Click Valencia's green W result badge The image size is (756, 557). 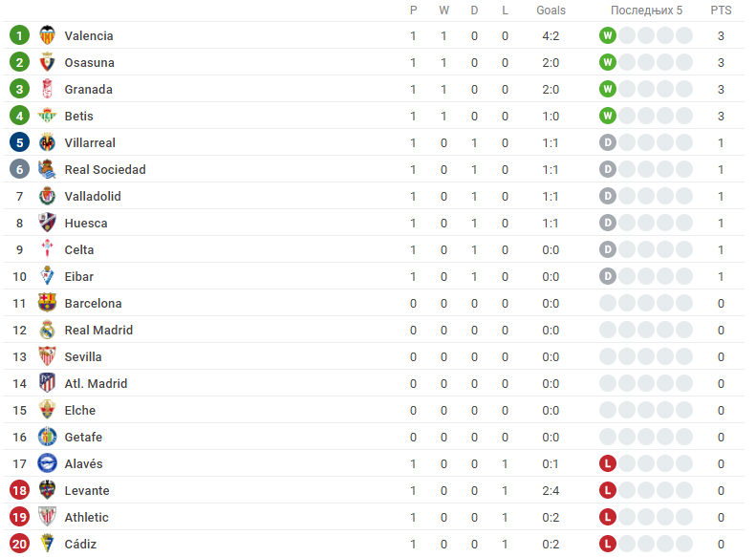pyautogui.click(x=607, y=36)
